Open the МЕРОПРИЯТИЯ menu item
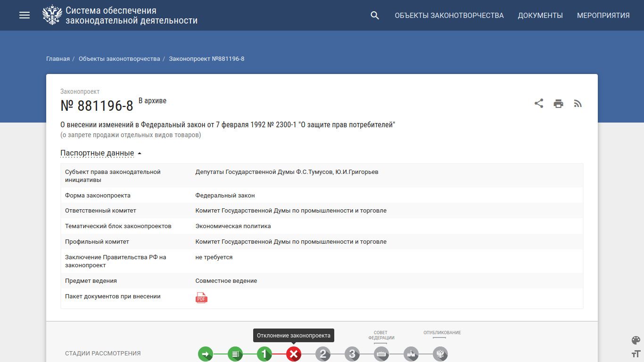This screenshot has width=644, height=362. point(603,16)
